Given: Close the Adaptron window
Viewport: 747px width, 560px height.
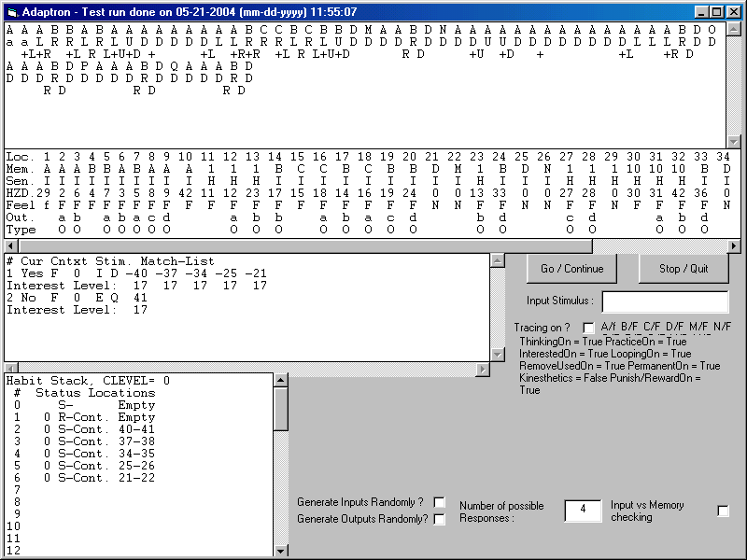Looking at the screenshot, I should (x=732, y=12).
